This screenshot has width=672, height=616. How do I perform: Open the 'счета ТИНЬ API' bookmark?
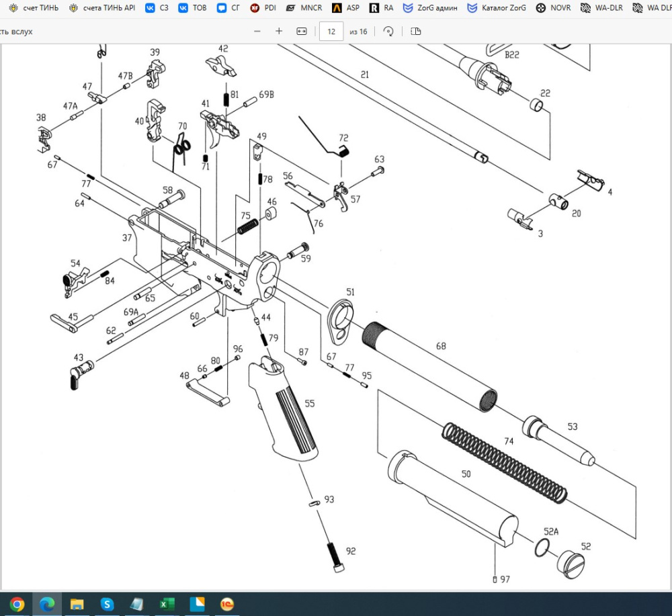pos(102,7)
